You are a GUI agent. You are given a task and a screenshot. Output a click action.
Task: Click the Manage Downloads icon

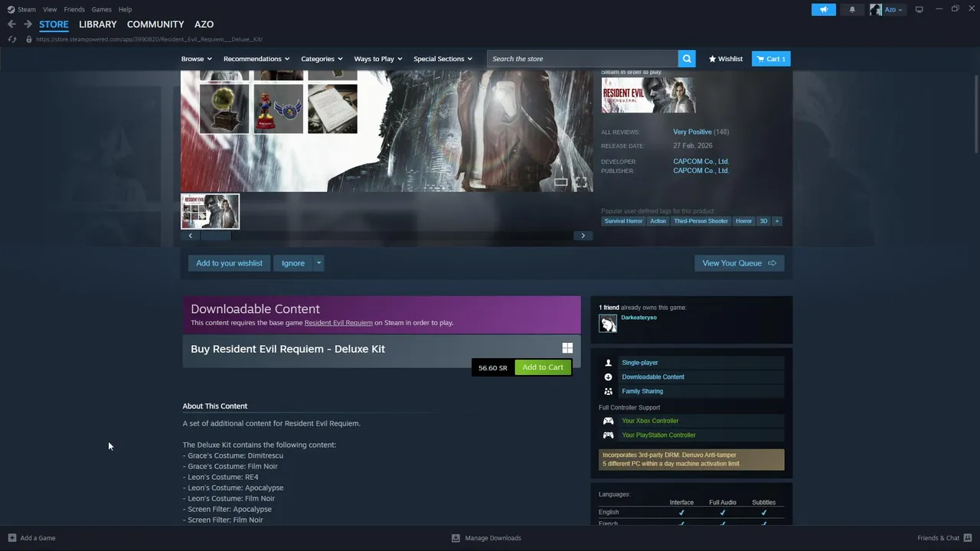tap(456, 538)
